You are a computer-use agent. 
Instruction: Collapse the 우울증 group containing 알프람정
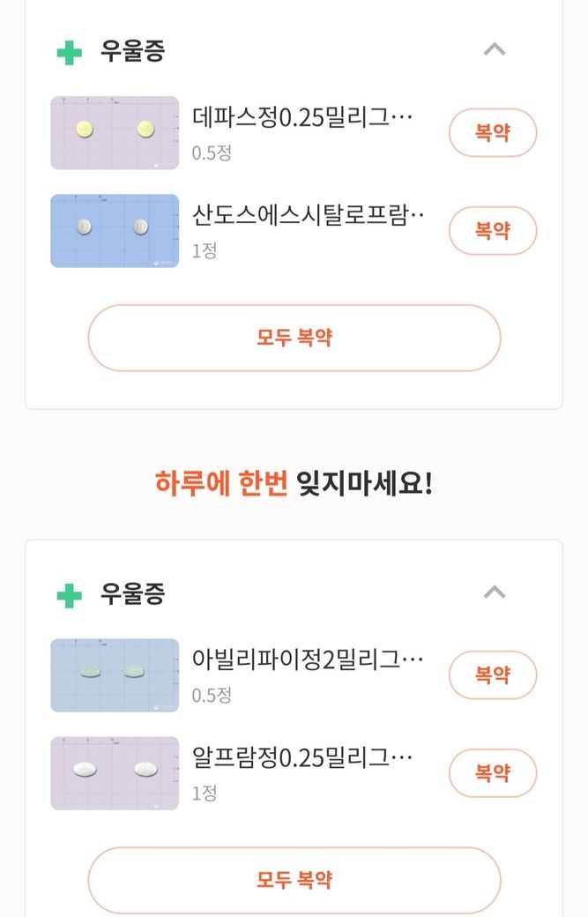click(x=495, y=593)
